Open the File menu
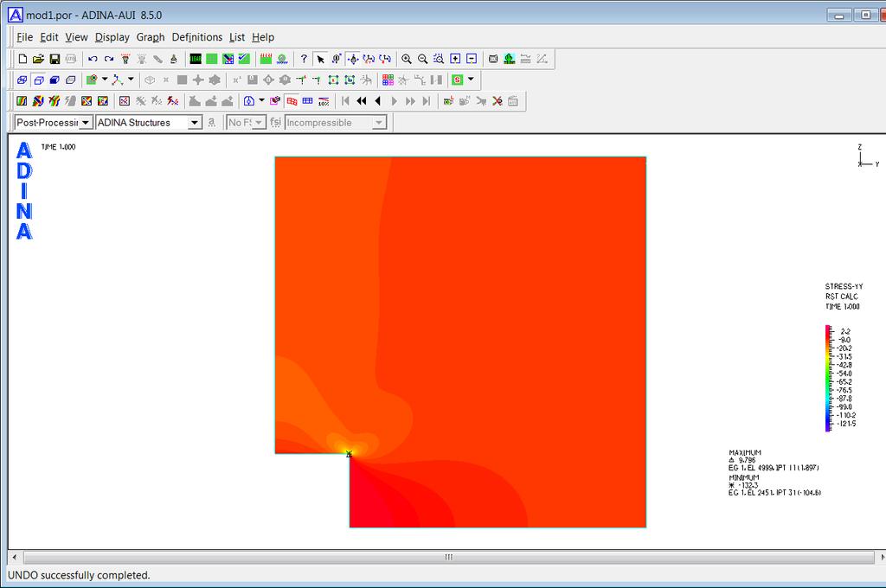Screen dimensions: 886x588 point(24,37)
